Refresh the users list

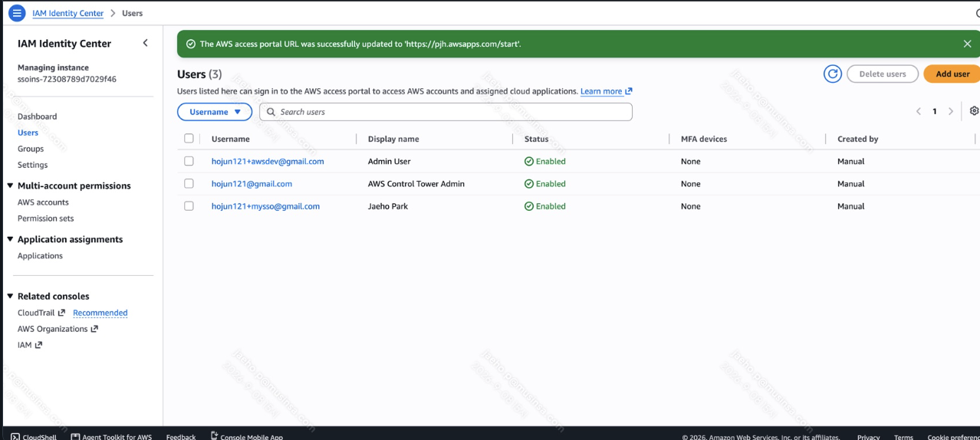[x=833, y=74]
